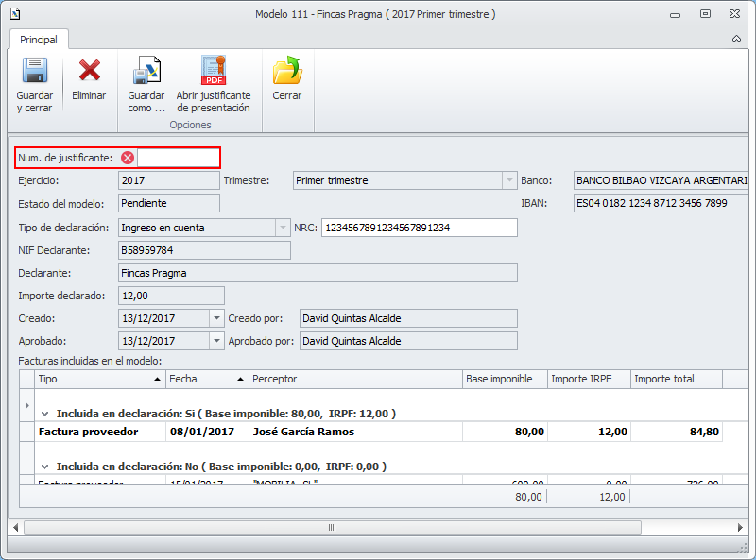Click the NRC input field
Screen dimensions: 756x560
click(x=419, y=228)
